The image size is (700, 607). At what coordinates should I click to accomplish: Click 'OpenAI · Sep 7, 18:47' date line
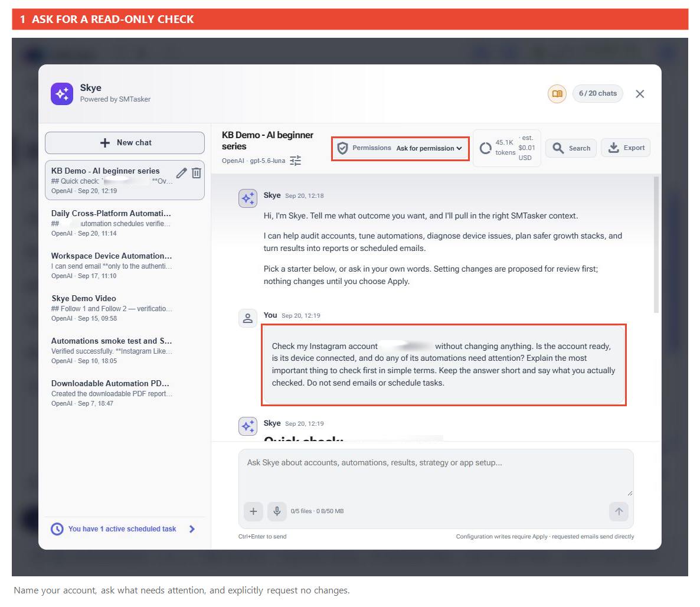tap(82, 403)
